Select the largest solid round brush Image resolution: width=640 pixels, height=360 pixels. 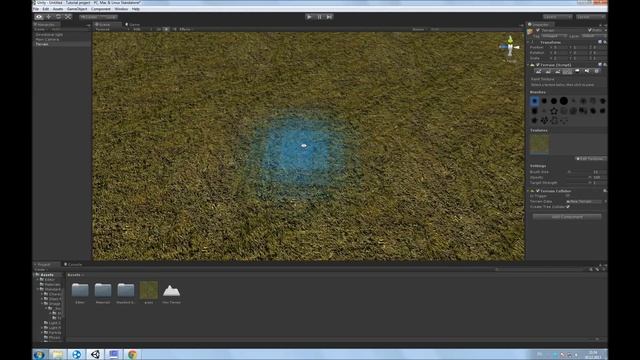pyautogui.click(x=564, y=101)
